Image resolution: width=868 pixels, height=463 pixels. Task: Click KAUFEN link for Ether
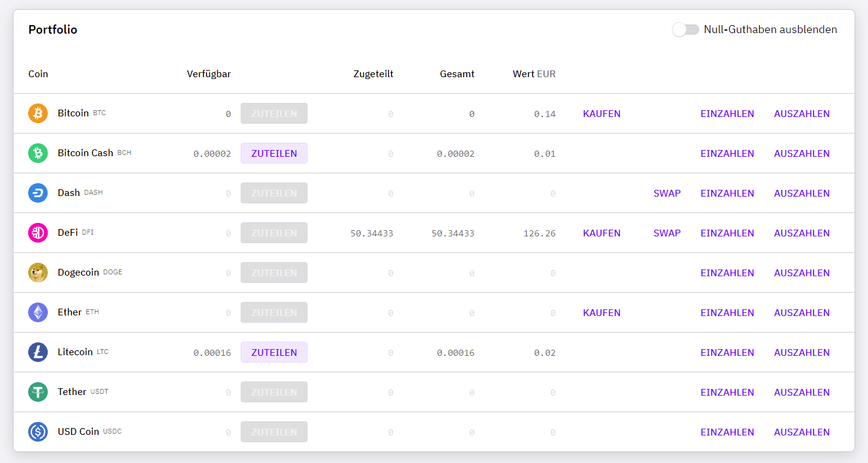tap(602, 313)
